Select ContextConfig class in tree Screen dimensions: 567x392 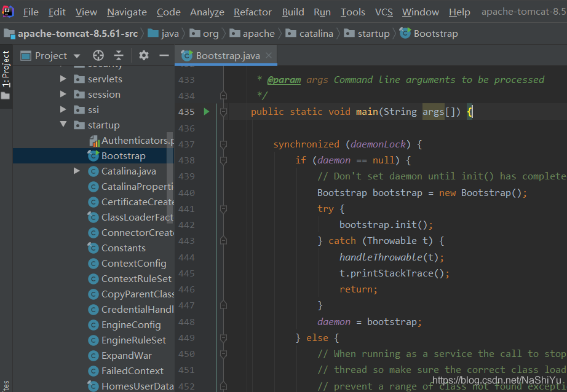click(x=127, y=264)
